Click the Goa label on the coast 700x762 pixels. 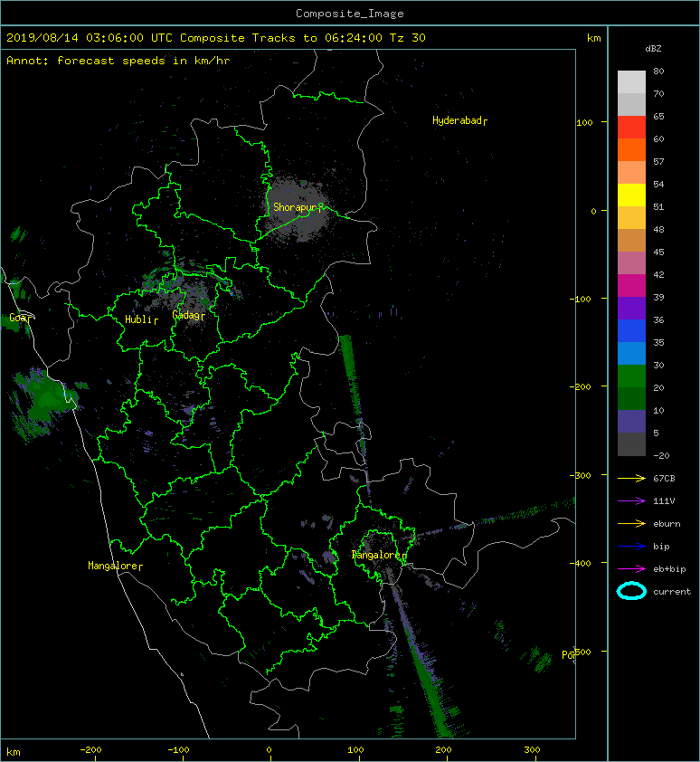[20, 318]
